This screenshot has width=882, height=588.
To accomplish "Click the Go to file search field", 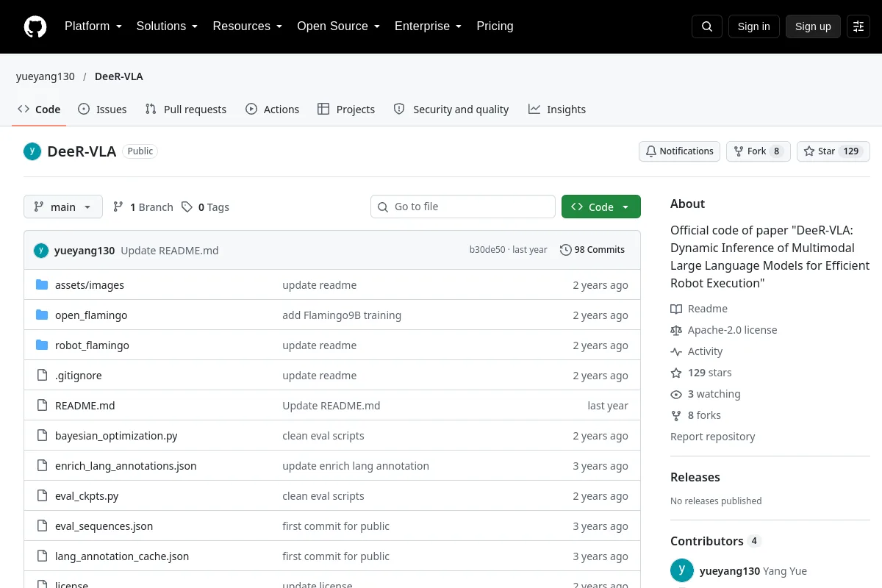I will pyautogui.click(x=463, y=207).
